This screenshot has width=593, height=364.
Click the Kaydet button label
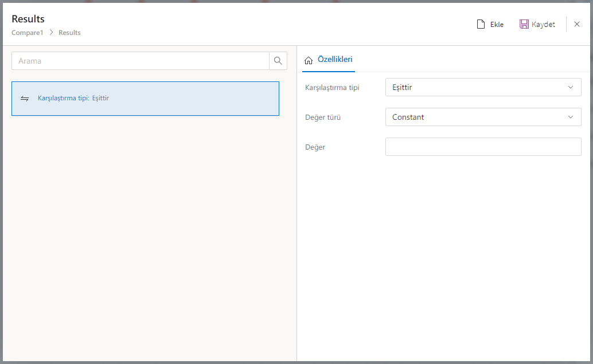coord(543,25)
